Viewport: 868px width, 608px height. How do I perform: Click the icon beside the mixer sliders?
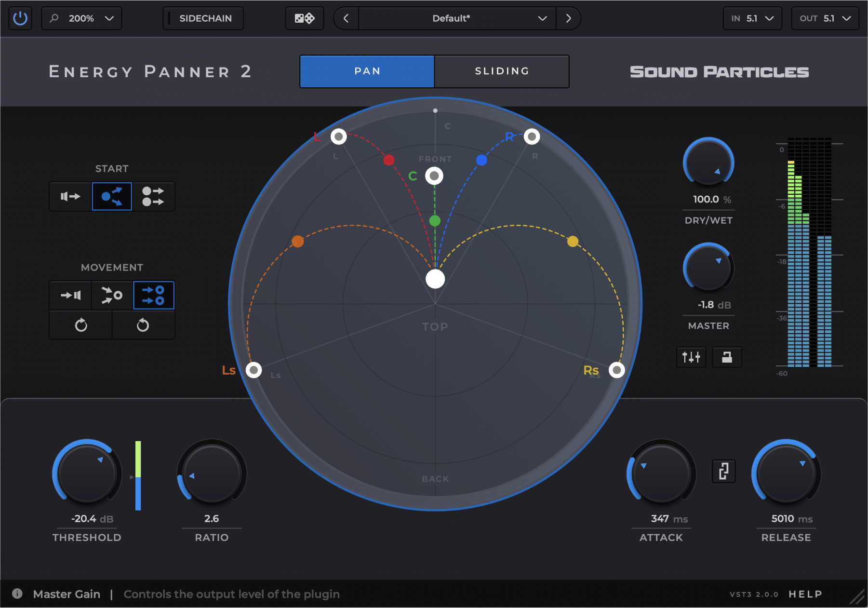coord(727,357)
